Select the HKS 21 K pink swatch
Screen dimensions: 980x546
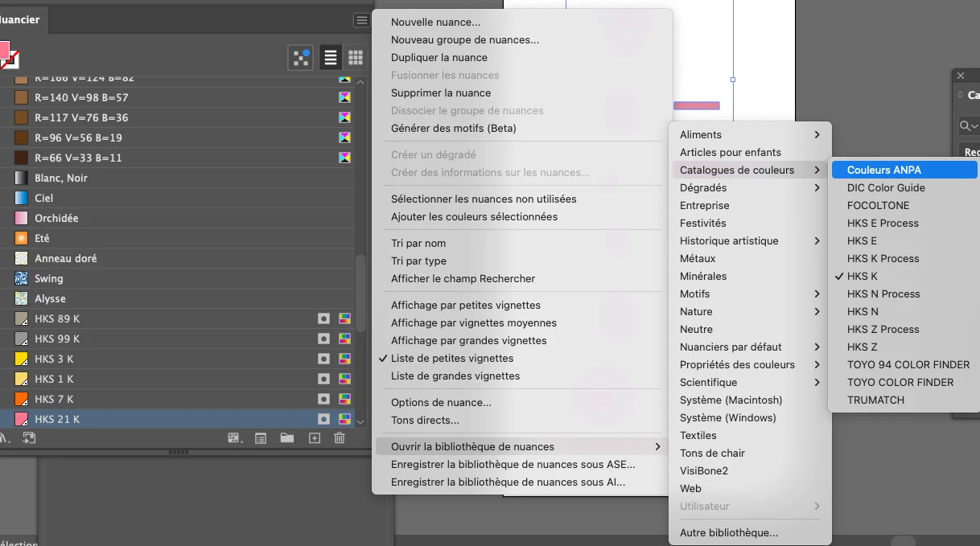[x=22, y=419]
